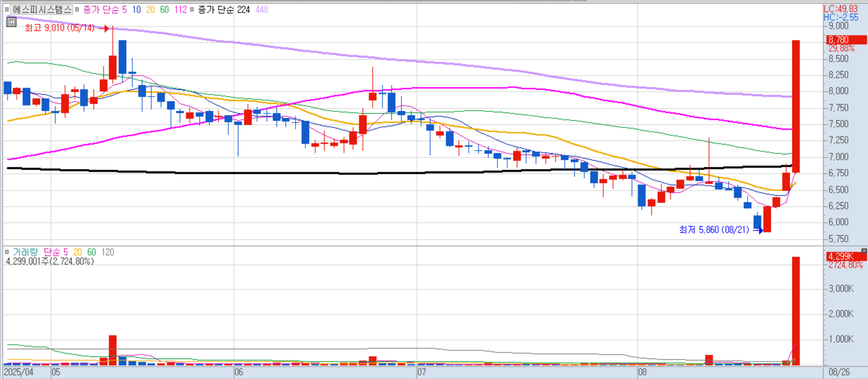Viewport: 868px width, 379px height.
Task: Toggle the square marker before 종가 단순 5
Action: coord(77,9)
